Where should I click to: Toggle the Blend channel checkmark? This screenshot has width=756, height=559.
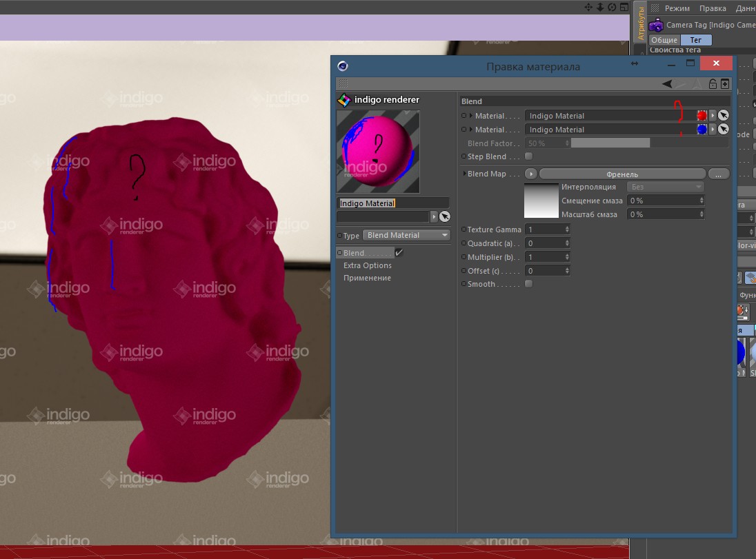click(399, 253)
